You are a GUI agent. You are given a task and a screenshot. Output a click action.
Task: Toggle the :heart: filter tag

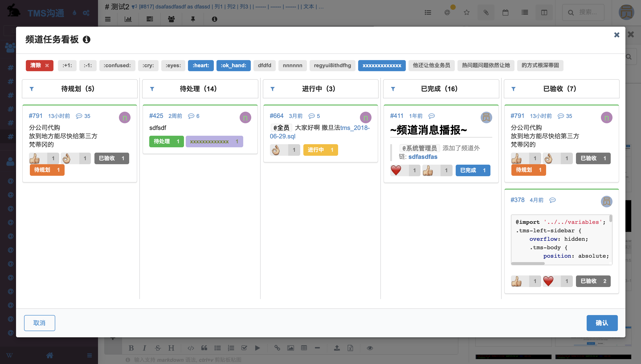200,65
